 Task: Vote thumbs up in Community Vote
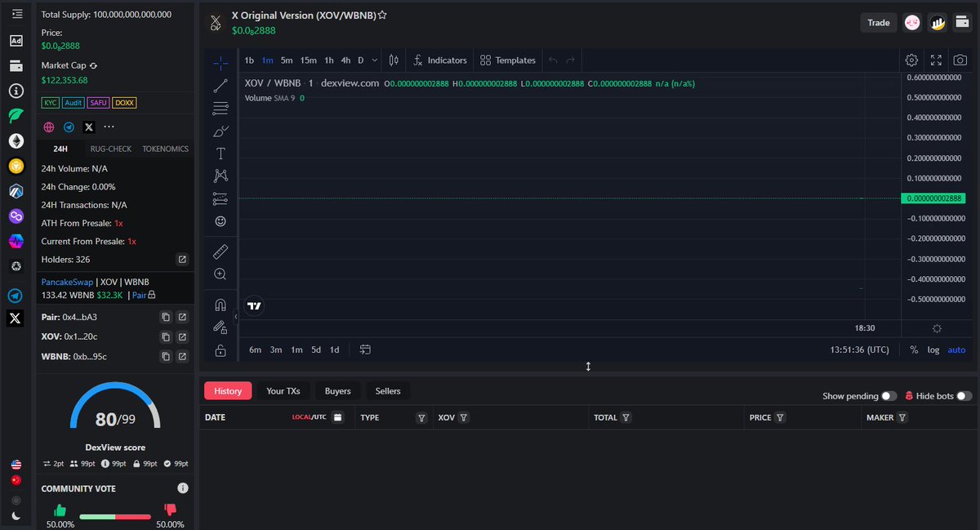click(x=60, y=510)
